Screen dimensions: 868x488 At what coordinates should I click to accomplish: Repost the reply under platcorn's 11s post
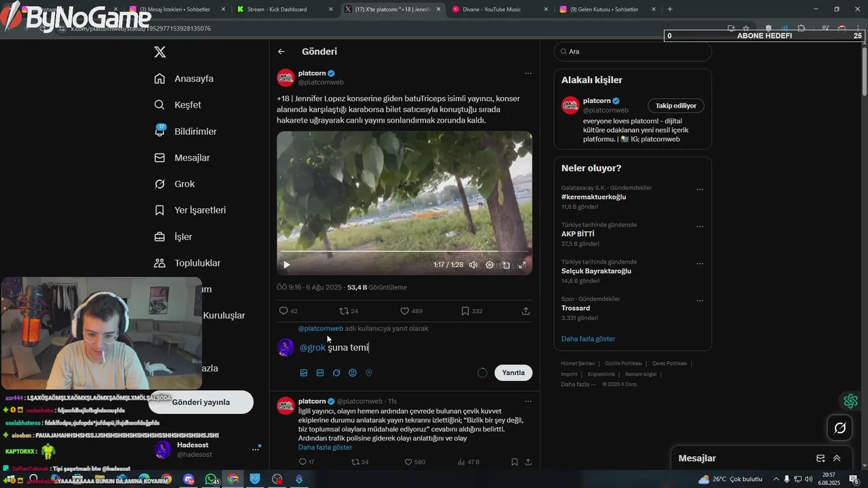click(x=359, y=462)
